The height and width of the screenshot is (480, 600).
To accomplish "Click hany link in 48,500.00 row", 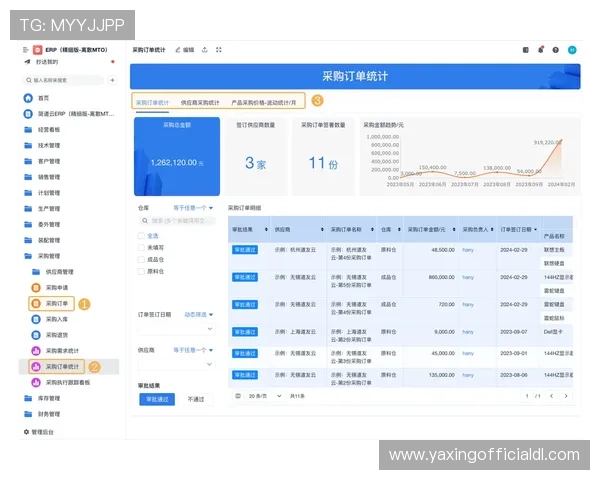I will (468, 250).
